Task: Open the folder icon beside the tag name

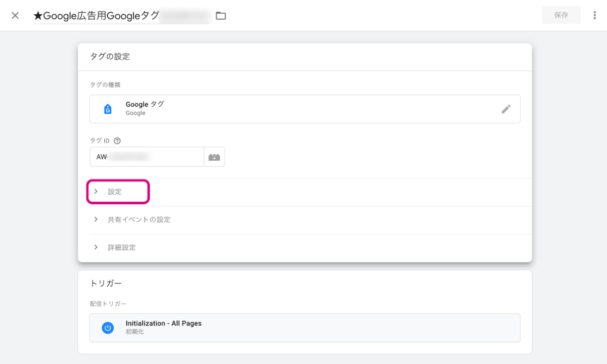Action: (x=221, y=16)
